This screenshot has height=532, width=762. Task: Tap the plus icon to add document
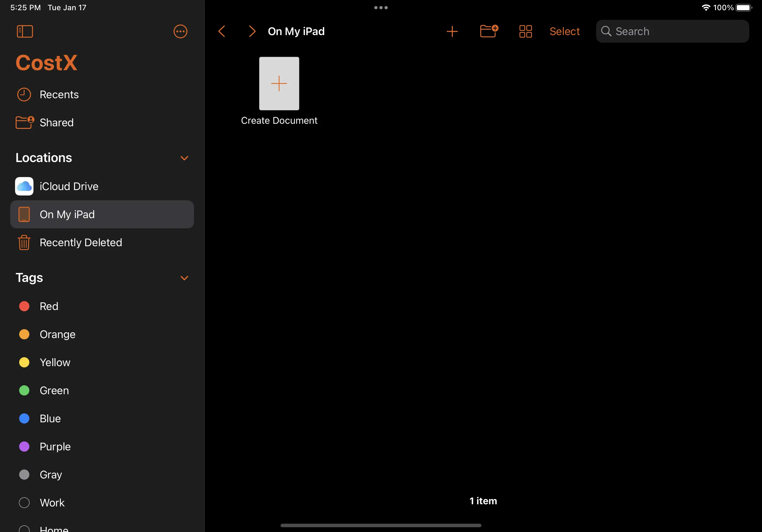tap(452, 31)
